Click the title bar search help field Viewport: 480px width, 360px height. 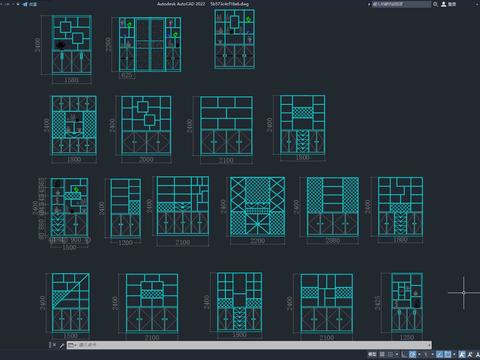click(401, 4)
